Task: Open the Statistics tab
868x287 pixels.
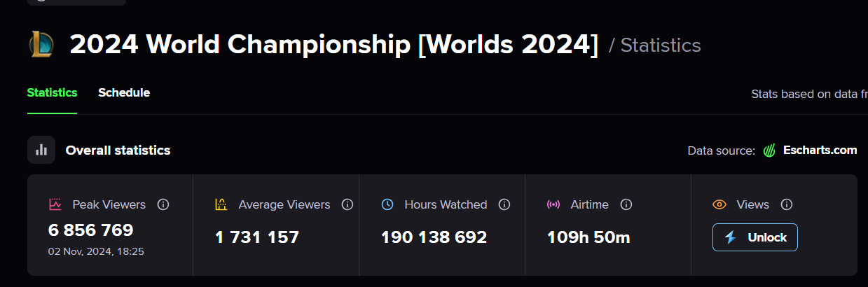Action: click(52, 92)
